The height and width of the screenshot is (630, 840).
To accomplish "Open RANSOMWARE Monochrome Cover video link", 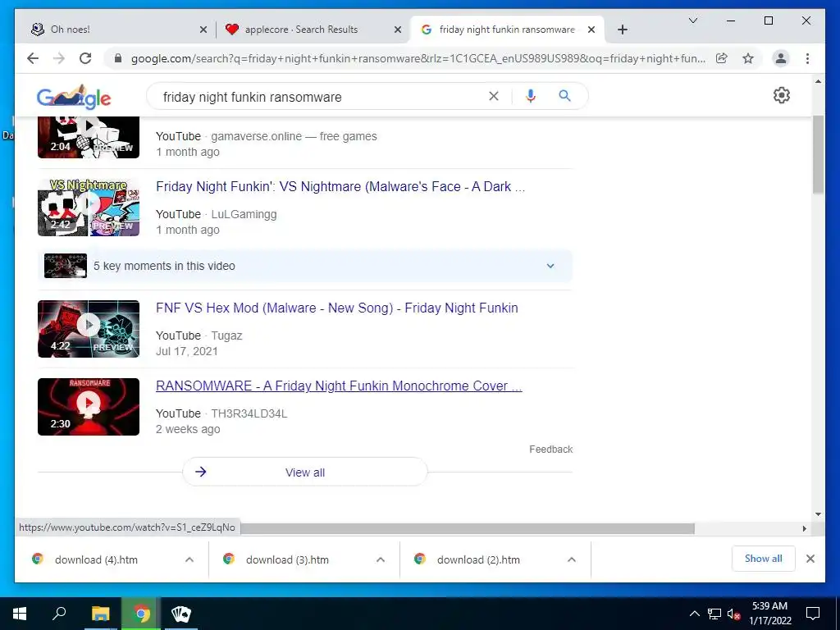I will point(339,386).
